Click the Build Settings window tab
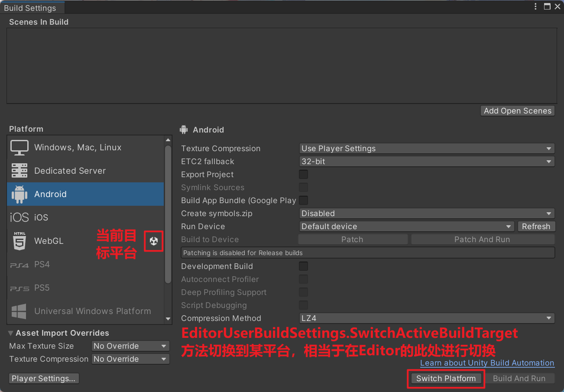 coord(30,8)
